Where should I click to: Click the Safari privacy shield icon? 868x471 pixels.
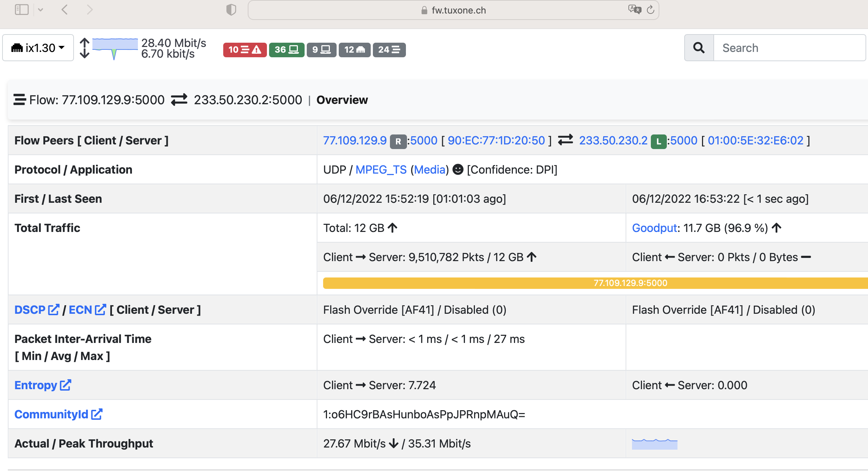coord(231,10)
